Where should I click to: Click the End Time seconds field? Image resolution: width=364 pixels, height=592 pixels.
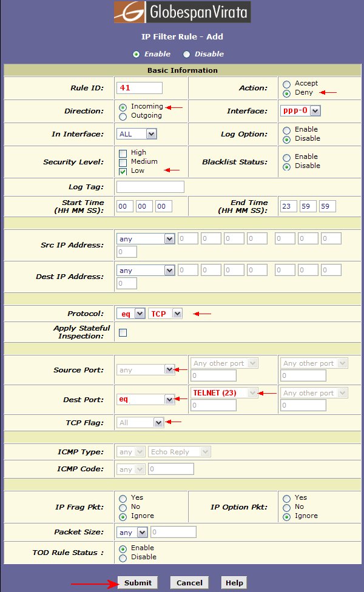click(328, 206)
